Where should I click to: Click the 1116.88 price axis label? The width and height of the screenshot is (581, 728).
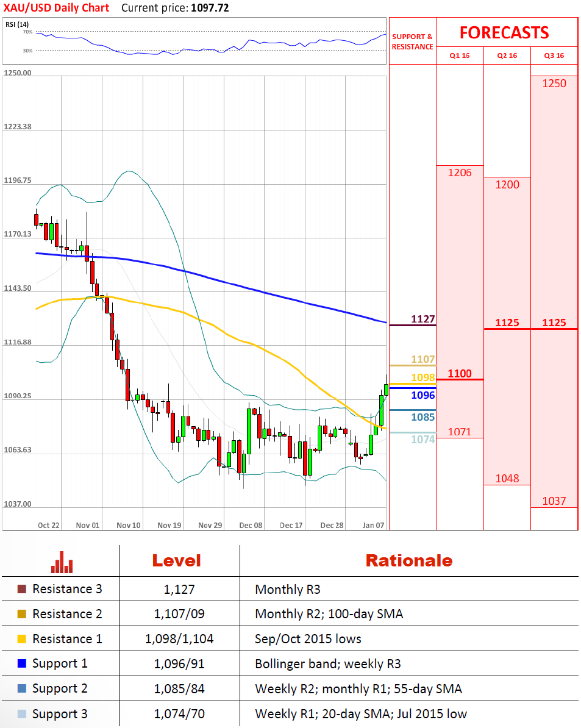tap(18, 342)
